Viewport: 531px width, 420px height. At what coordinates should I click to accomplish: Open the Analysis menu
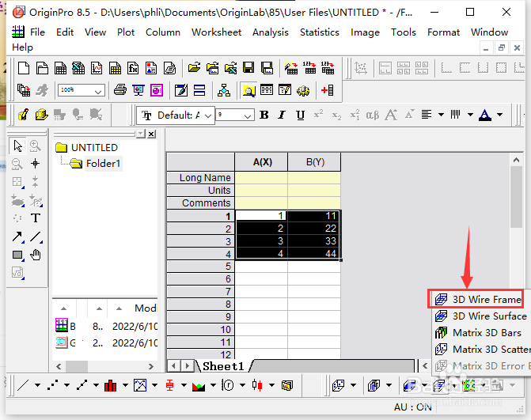(270, 32)
